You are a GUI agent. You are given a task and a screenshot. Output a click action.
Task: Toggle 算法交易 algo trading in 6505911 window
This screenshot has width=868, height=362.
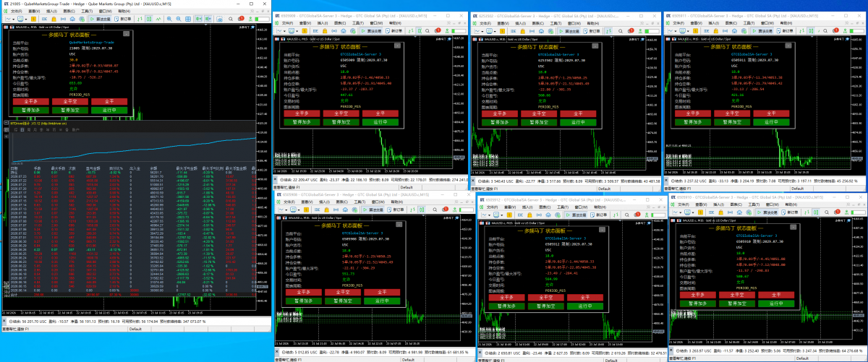click(764, 30)
